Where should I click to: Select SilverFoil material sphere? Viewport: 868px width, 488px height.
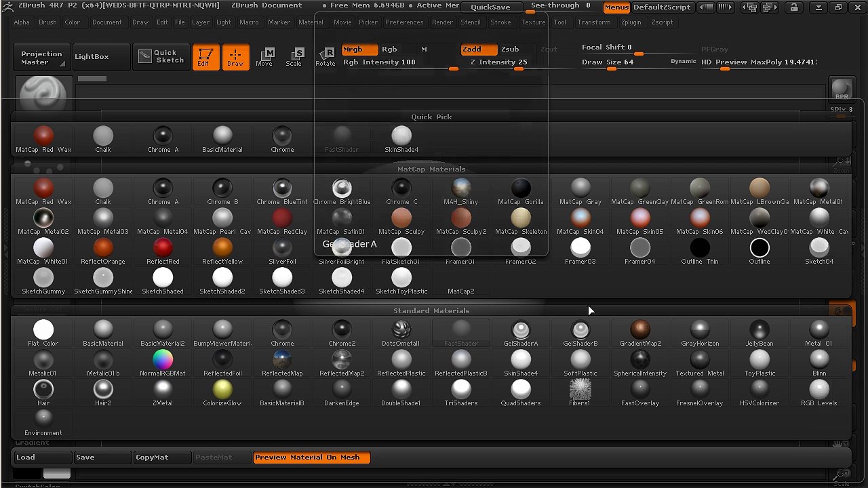coord(282,251)
